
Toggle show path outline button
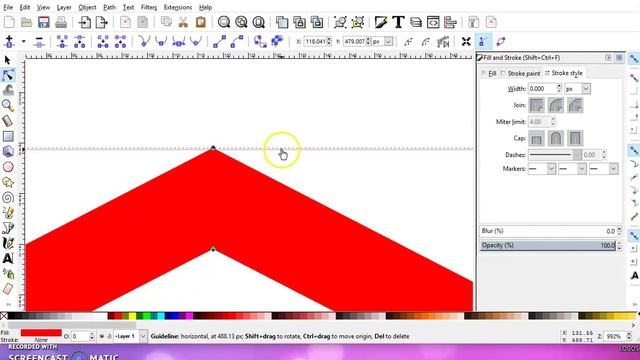501,41
